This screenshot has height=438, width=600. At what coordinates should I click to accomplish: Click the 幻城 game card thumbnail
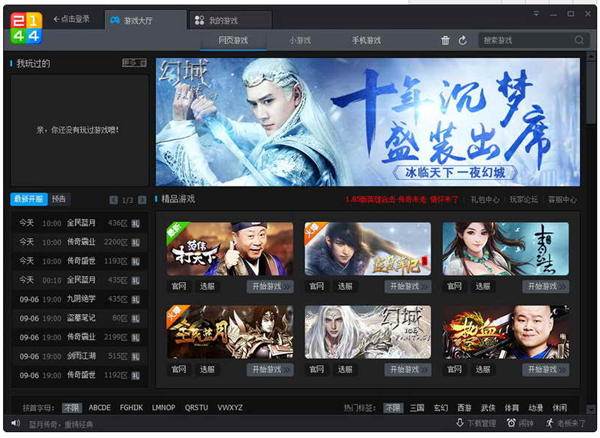click(368, 332)
